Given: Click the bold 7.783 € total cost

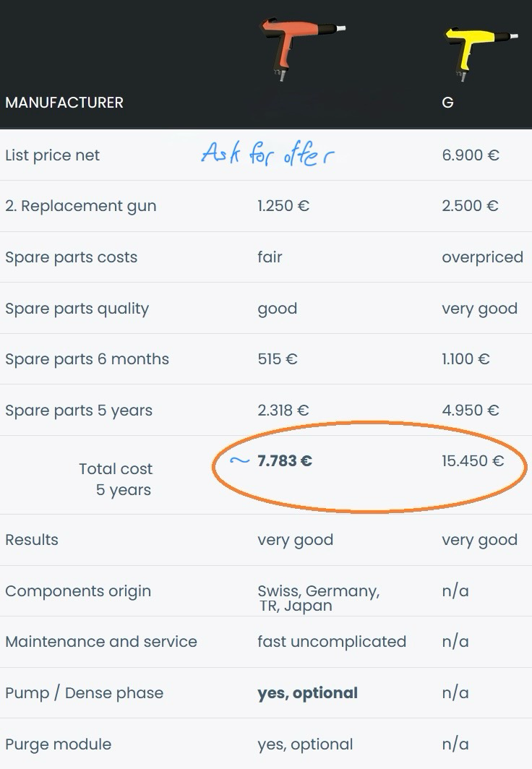Looking at the screenshot, I should pos(285,460).
